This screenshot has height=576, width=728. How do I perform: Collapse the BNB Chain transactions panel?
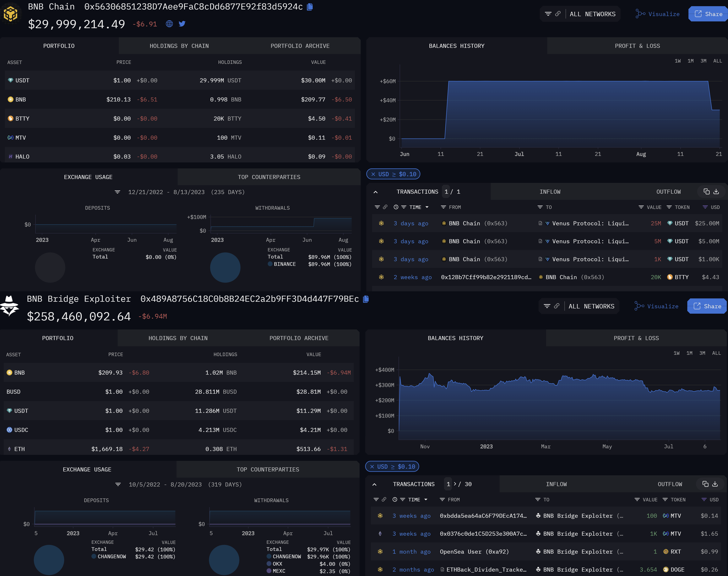click(376, 192)
